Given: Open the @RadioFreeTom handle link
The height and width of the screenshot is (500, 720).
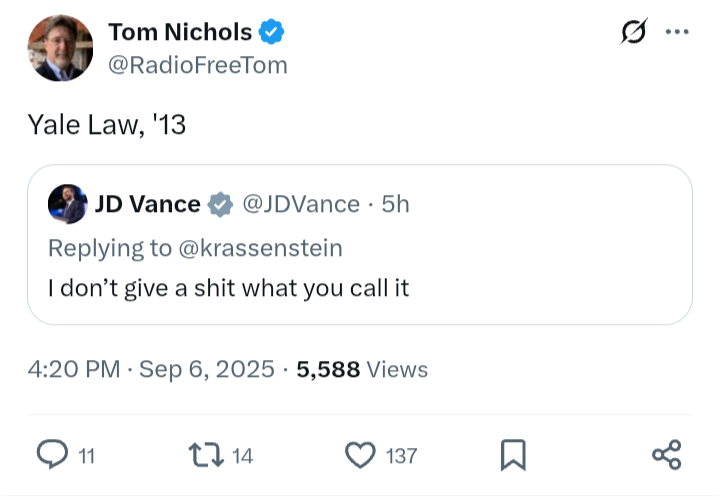Looking at the screenshot, I should pyautogui.click(x=197, y=65).
